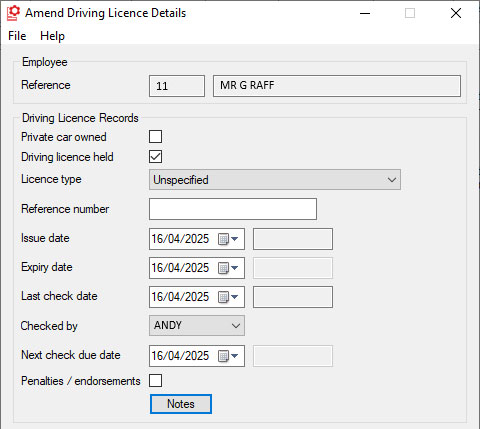The width and height of the screenshot is (480, 429).
Task: Click the Expiry date value 16/04/2025
Action: coord(180,268)
